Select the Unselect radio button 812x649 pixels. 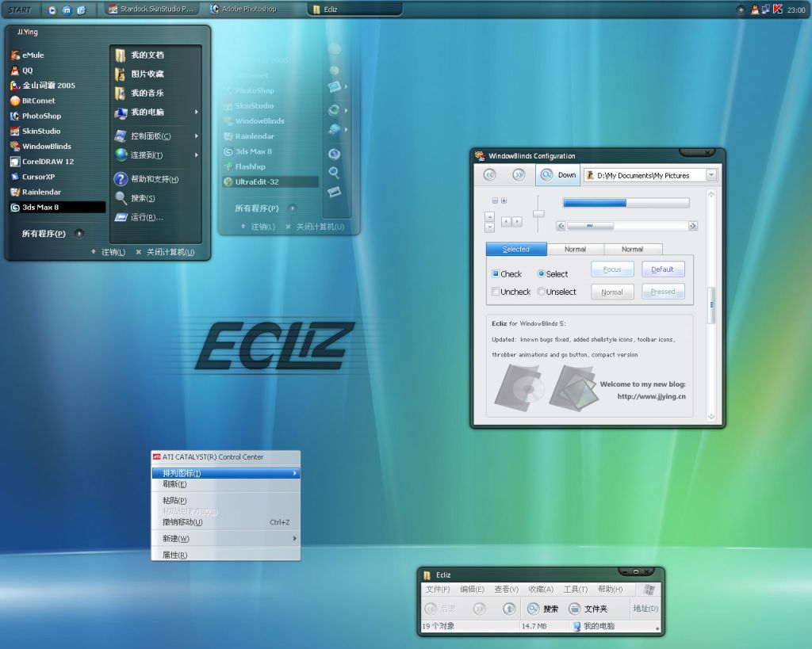pos(542,292)
